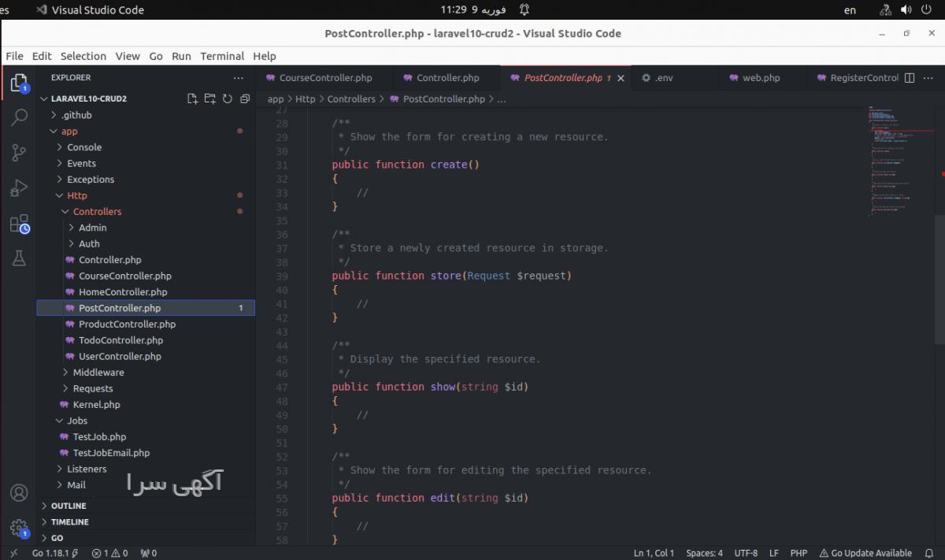
Task: Open the Source Control view
Action: 19,153
